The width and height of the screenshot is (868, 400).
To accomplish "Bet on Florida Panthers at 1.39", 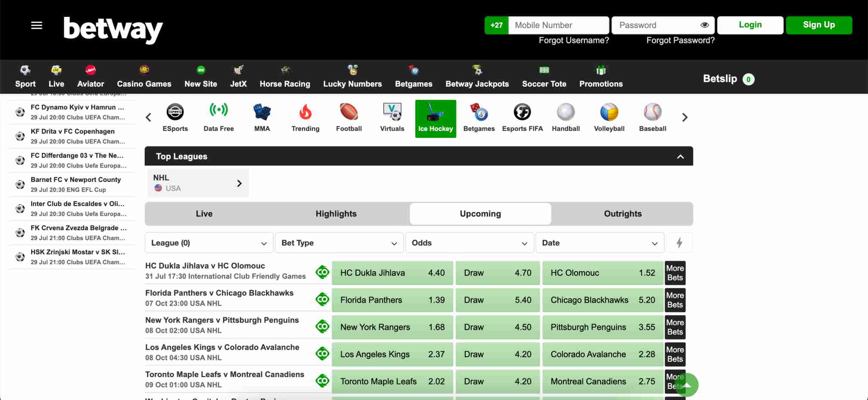I will [392, 300].
